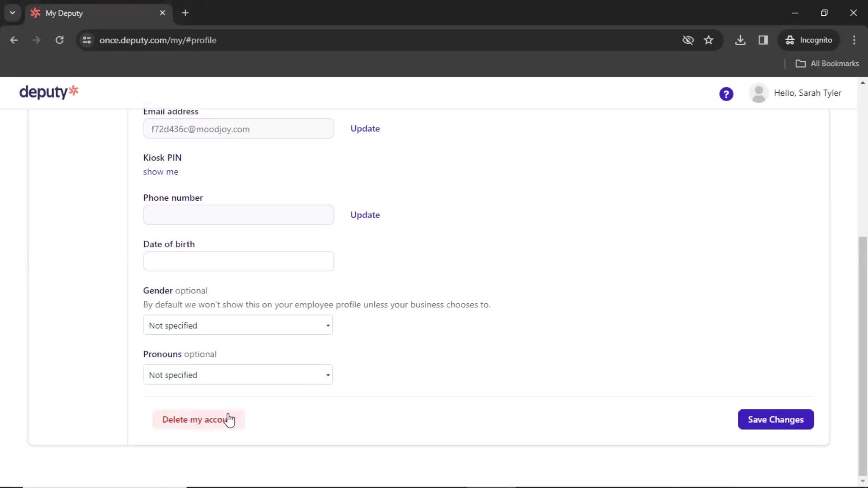Click the Deputy logo icon
This screenshot has height=488, width=868.
[49, 92]
